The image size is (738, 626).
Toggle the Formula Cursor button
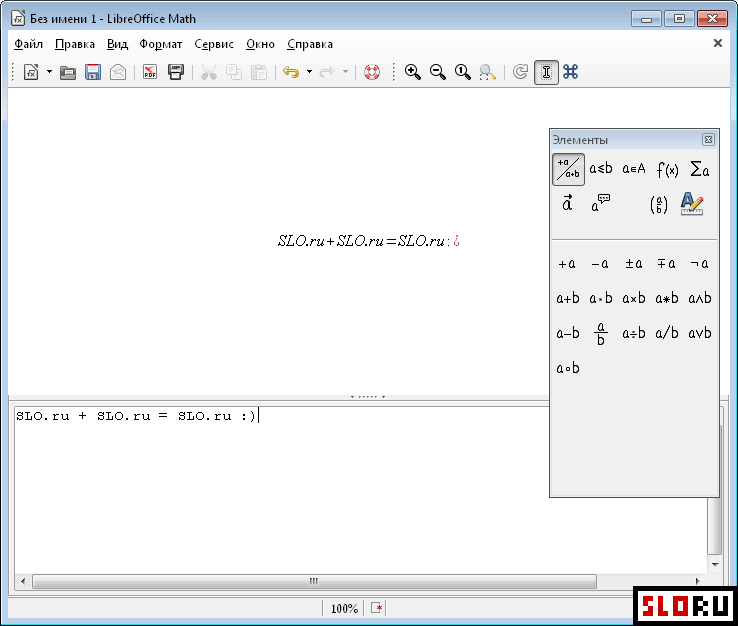pos(546,72)
